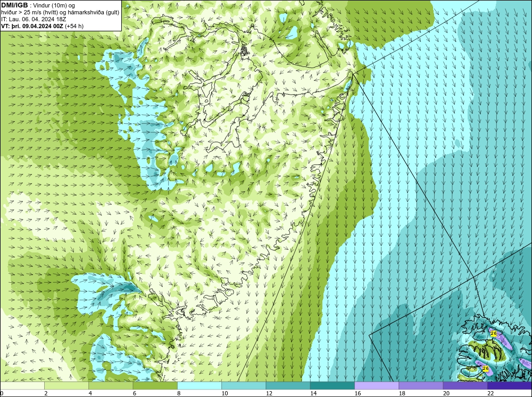Viewport: 532px width, 397px height.
Task: Select the medium green 4–6 m/s legend swatch
Action: tap(111, 385)
